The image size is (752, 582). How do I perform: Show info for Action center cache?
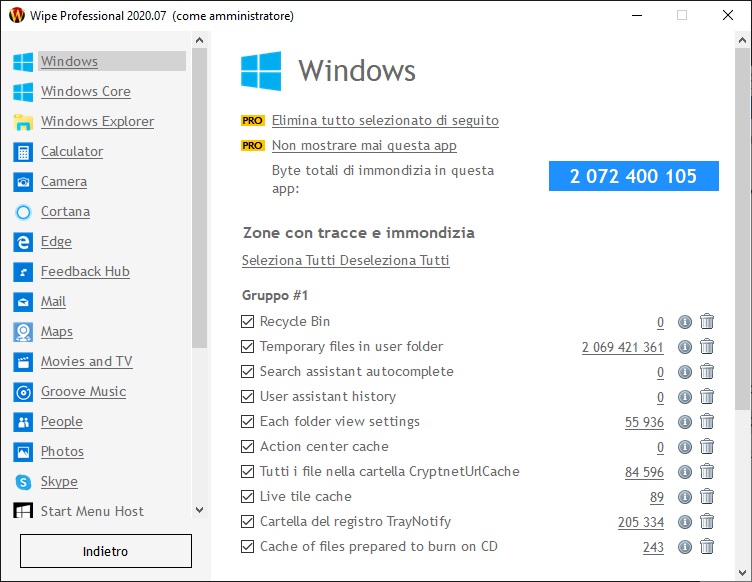coord(685,447)
